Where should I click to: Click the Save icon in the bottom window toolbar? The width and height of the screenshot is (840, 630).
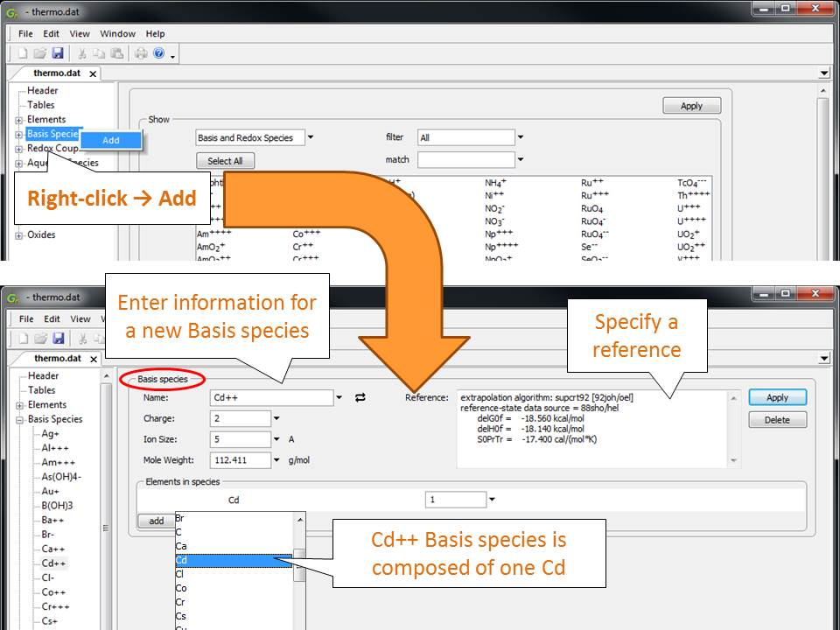point(59,338)
